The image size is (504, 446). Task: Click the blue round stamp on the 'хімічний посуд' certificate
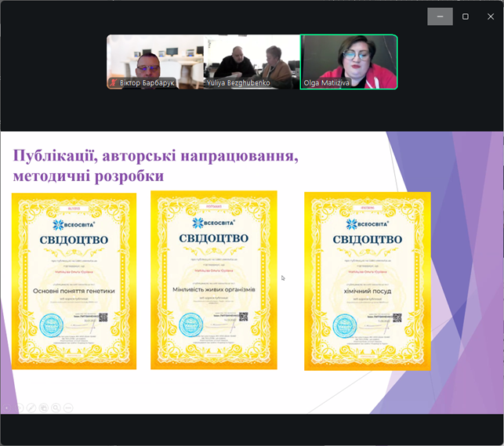[x=345, y=326]
